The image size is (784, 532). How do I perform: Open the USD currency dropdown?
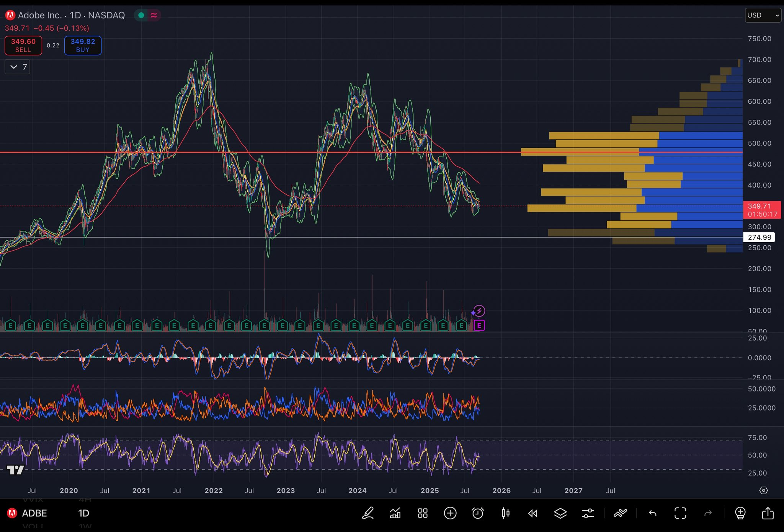[763, 15]
